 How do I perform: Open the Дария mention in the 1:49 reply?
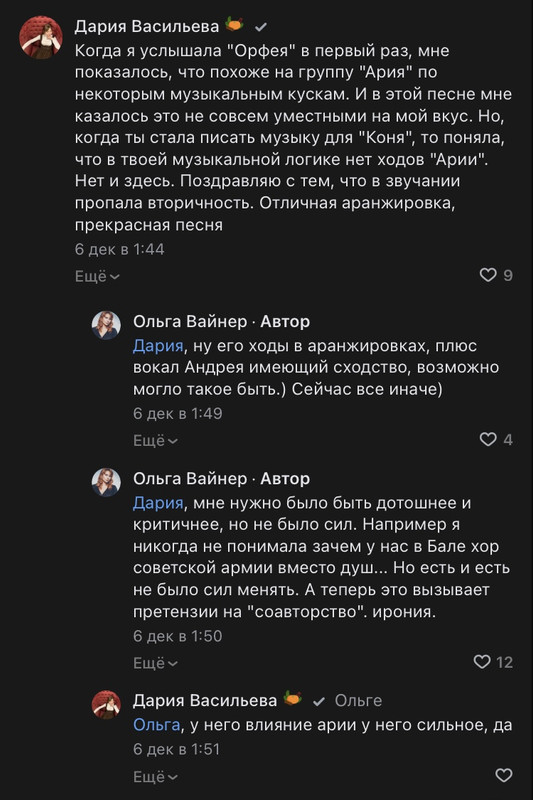coord(158,346)
